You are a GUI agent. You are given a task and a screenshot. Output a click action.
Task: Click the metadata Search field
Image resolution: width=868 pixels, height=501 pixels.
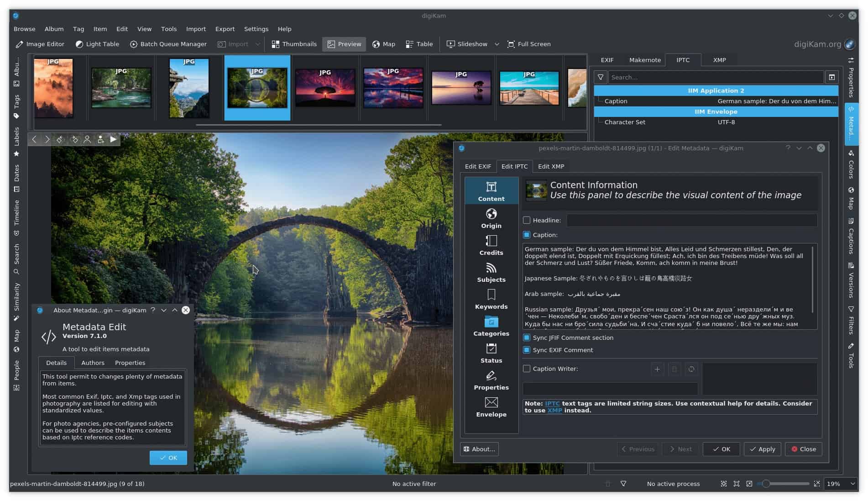point(716,77)
